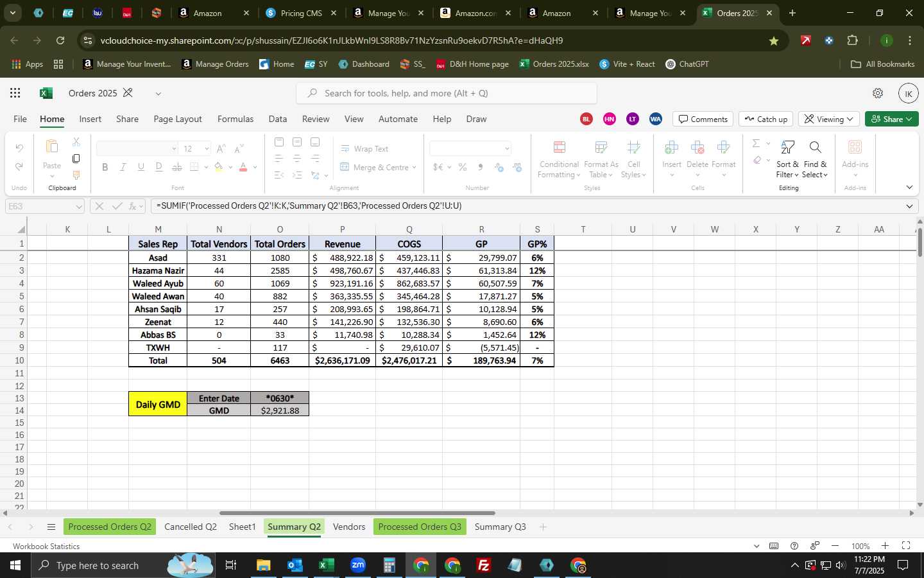924x578 pixels.
Task: Switch to the Processed Orders Q3 sheet tab
Action: click(x=420, y=527)
